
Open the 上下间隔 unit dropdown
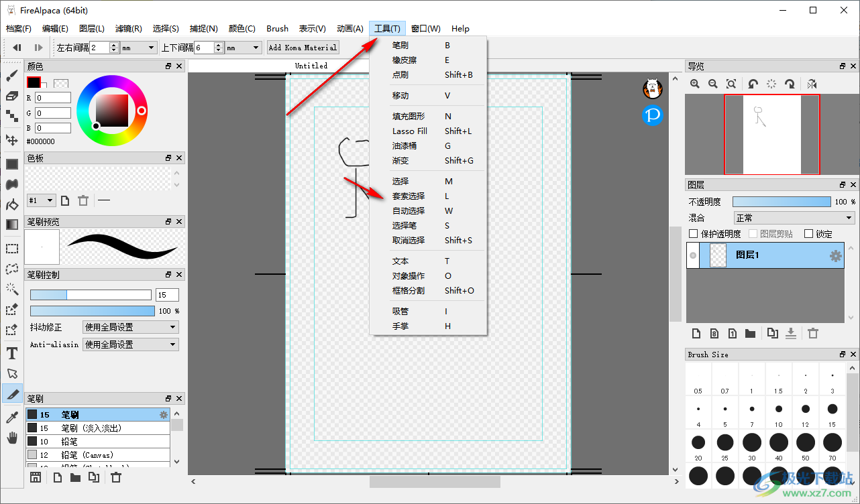coord(244,48)
